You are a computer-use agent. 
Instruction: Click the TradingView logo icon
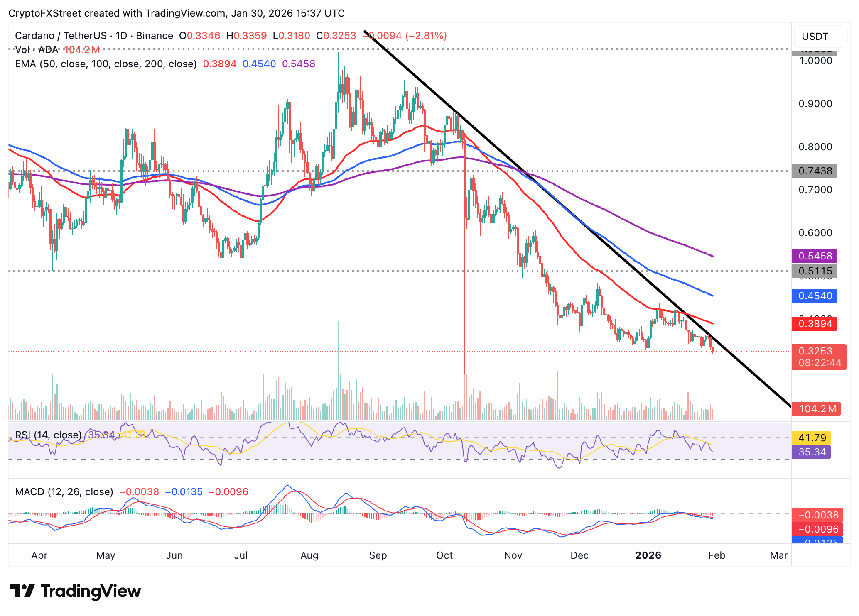(22, 590)
